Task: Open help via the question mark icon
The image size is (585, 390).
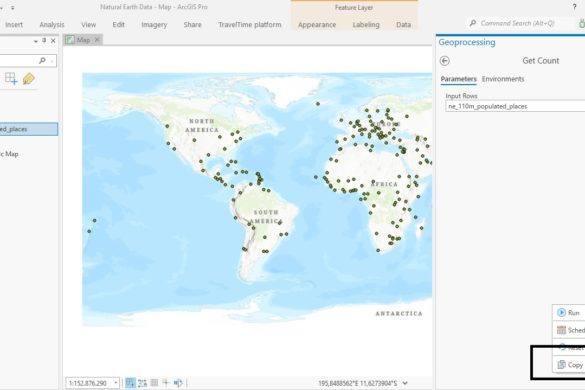Action: (574, 7)
